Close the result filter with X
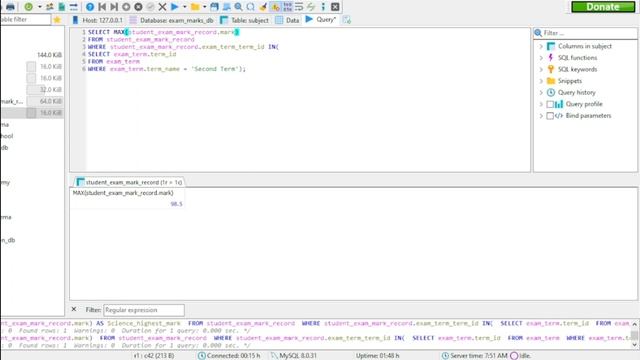The image size is (640, 360). click(74, 309)
